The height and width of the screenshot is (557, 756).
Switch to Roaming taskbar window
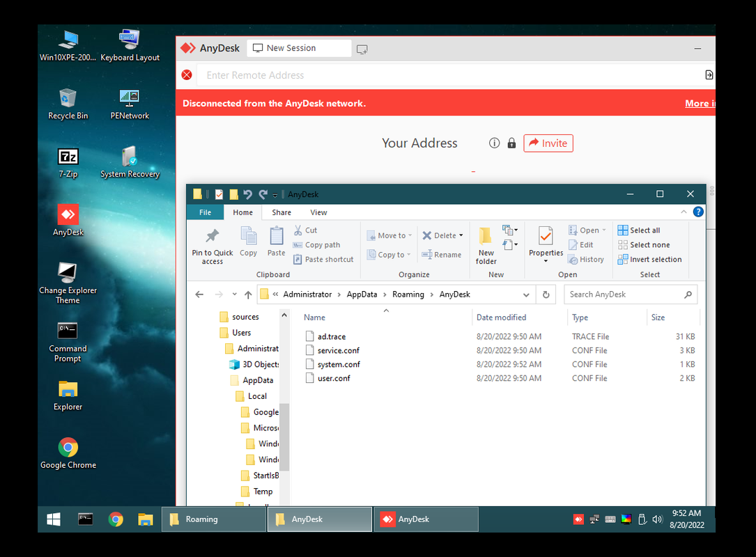coord(214,519)
